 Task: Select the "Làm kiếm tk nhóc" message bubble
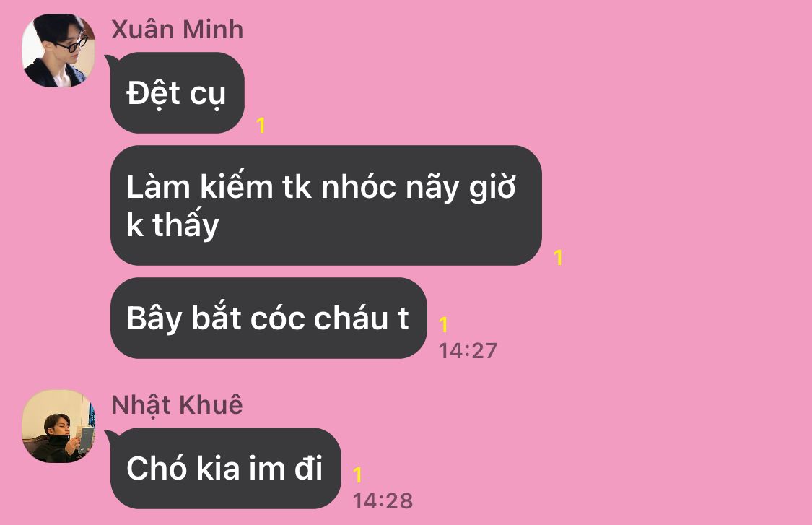pos(326,206)
